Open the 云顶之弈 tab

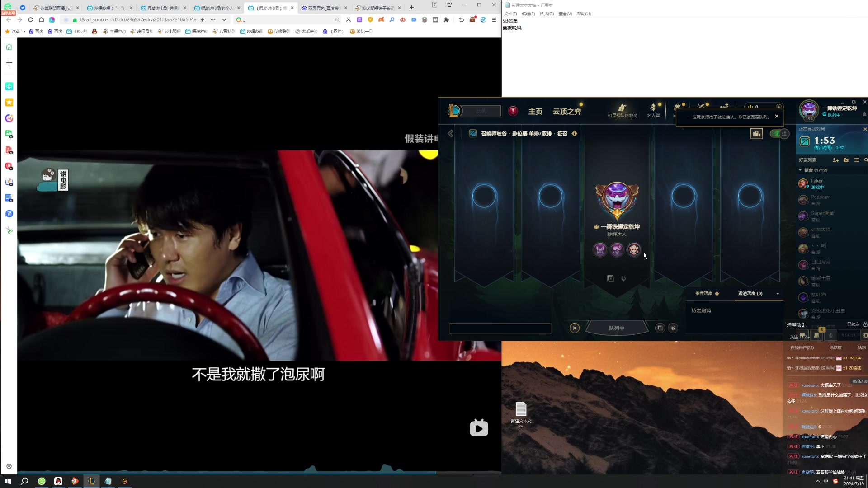point(566,112)
